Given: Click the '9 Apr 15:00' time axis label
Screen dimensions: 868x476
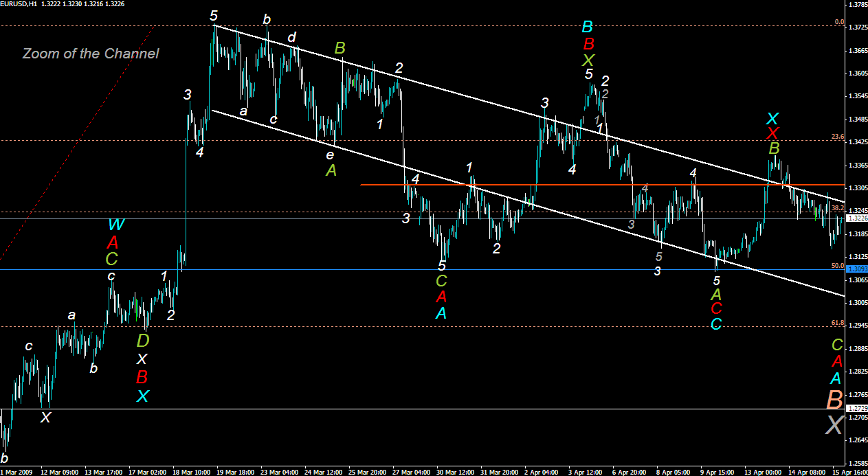Looking at the screenshot, I should point(719,472).
